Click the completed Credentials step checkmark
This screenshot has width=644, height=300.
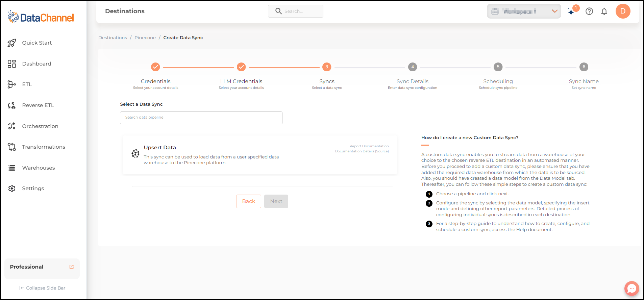[x=155, y=67]
